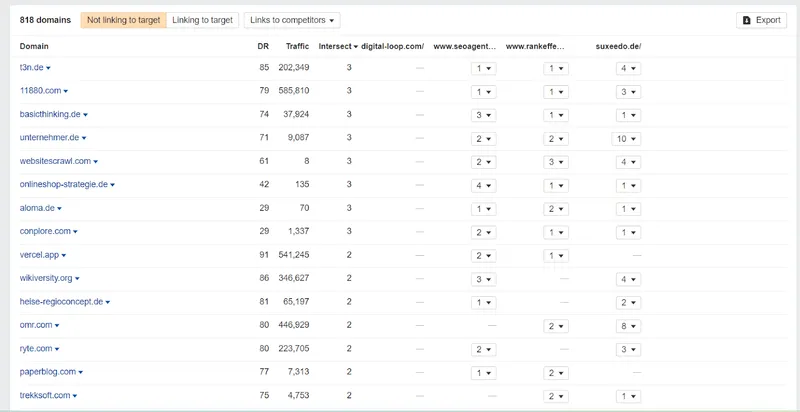Click the Export button
This screenshot has height=412, width=800.
click(x=761, y=20)
